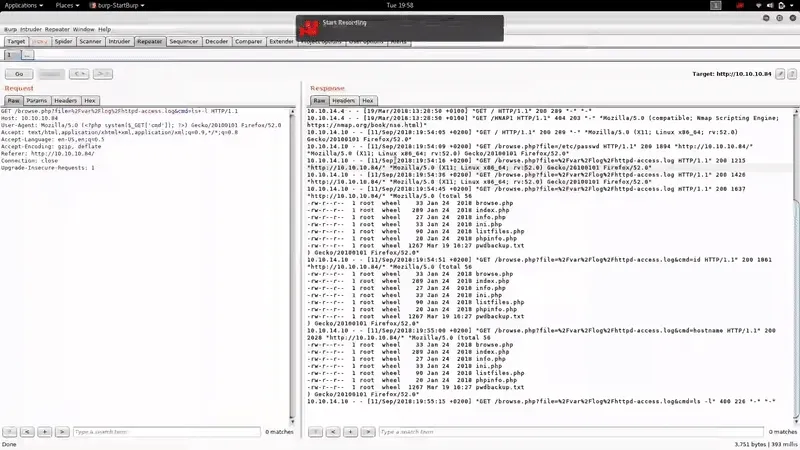
Task: Click previous match button in request search
Action: pyautogui.click(x=27, y=432)
